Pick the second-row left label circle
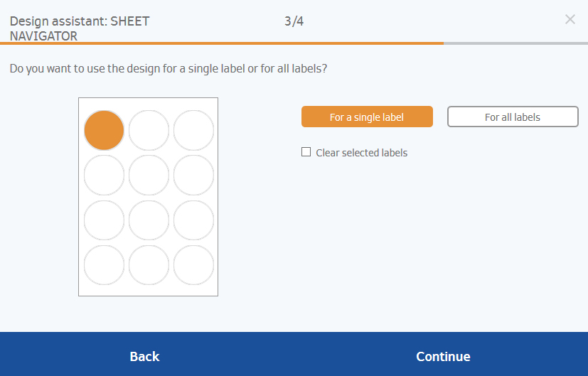Image resolution: width=588 pixels, height=376 pixels. pyautogui.click(x=104, y=175)
